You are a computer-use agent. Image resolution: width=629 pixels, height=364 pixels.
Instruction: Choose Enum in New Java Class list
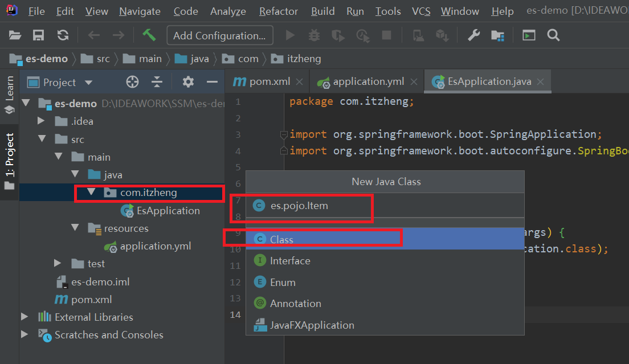tap(385, 282)
